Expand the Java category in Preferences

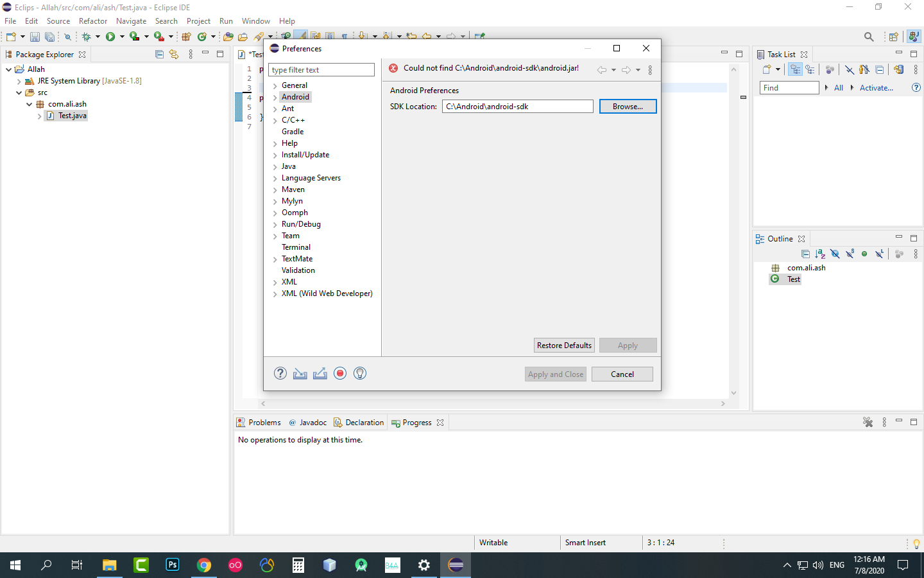tap(275, 166)
